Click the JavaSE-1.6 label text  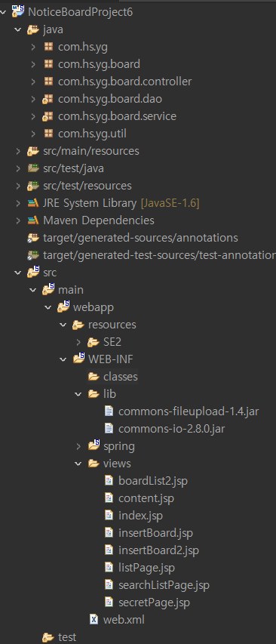170,203
